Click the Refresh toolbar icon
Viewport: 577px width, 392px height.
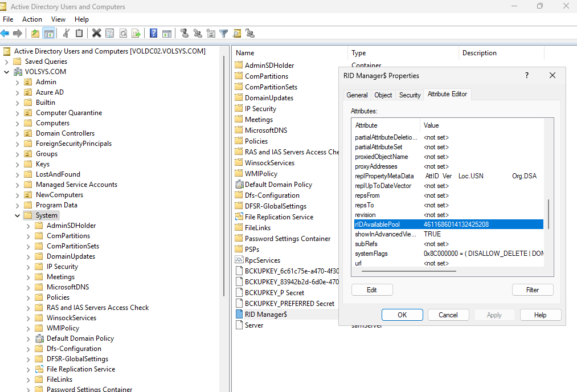click(x=123, y=34)
